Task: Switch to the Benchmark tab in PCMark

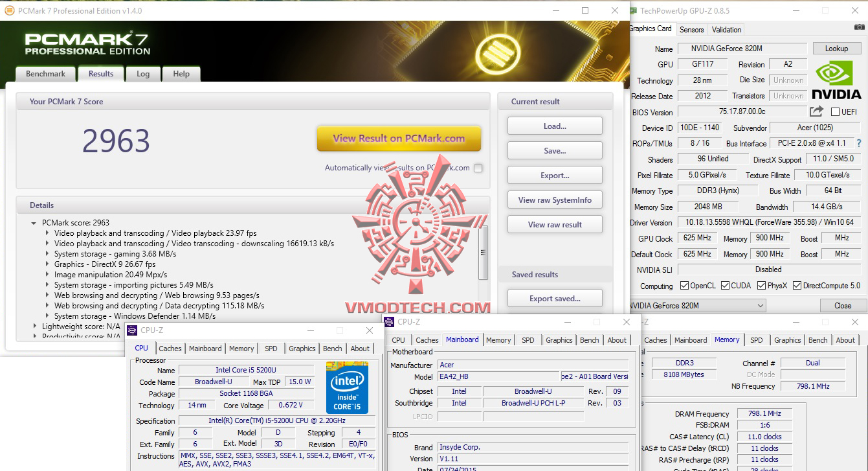Action: pyautogui.click(x=45, y=74)
